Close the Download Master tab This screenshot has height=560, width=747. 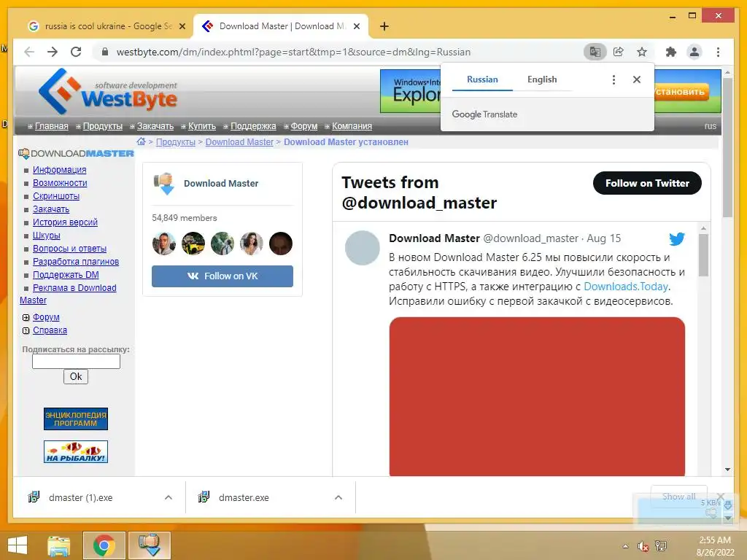tap(356, 27)
